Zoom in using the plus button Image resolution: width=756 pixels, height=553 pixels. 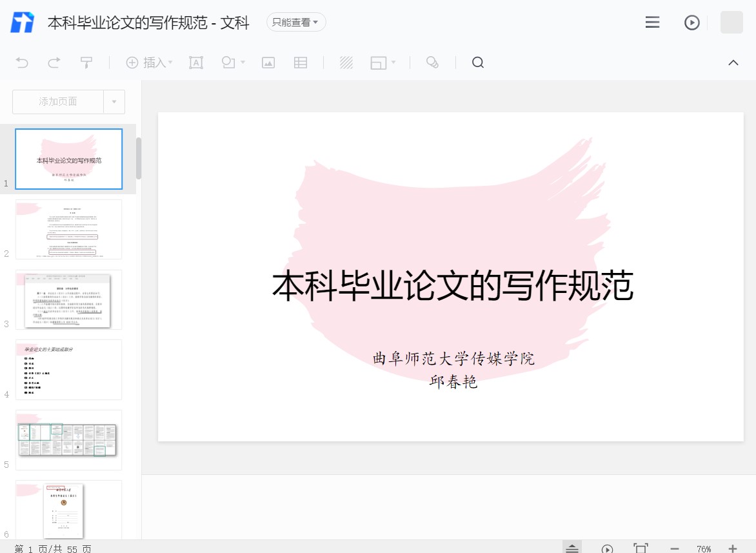[x=733, y=548]
